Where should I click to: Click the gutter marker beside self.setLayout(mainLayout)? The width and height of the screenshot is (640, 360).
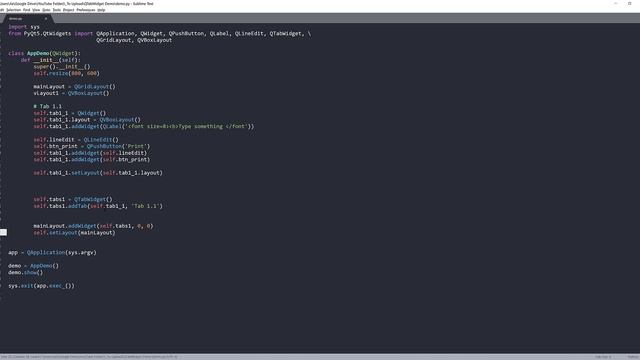[3, 232]
